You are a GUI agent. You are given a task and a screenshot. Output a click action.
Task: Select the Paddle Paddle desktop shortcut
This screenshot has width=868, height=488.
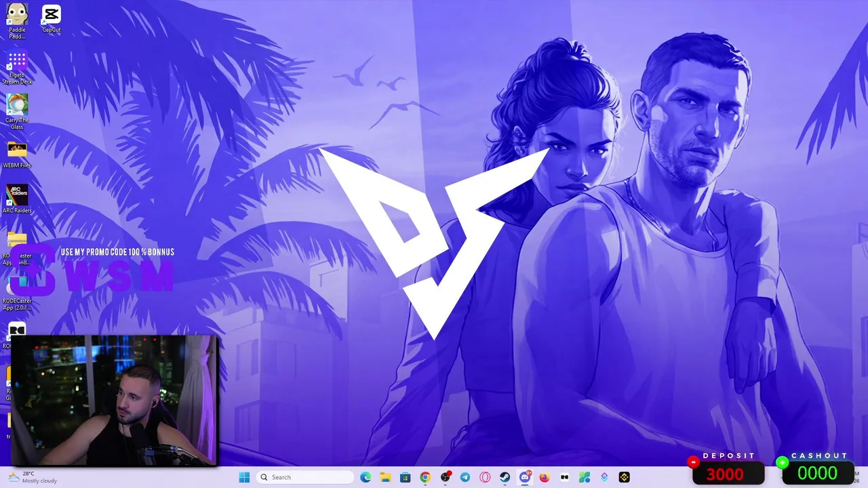(x=17, y=20)
